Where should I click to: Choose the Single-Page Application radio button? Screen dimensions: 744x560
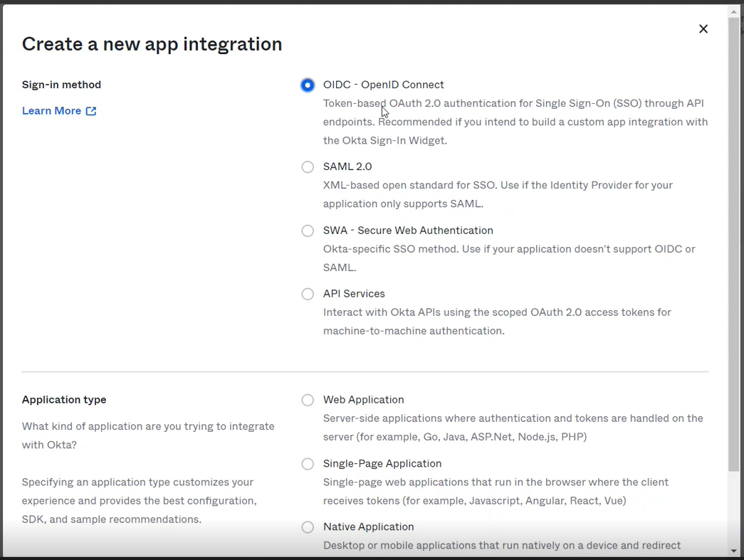click(308, 465)
